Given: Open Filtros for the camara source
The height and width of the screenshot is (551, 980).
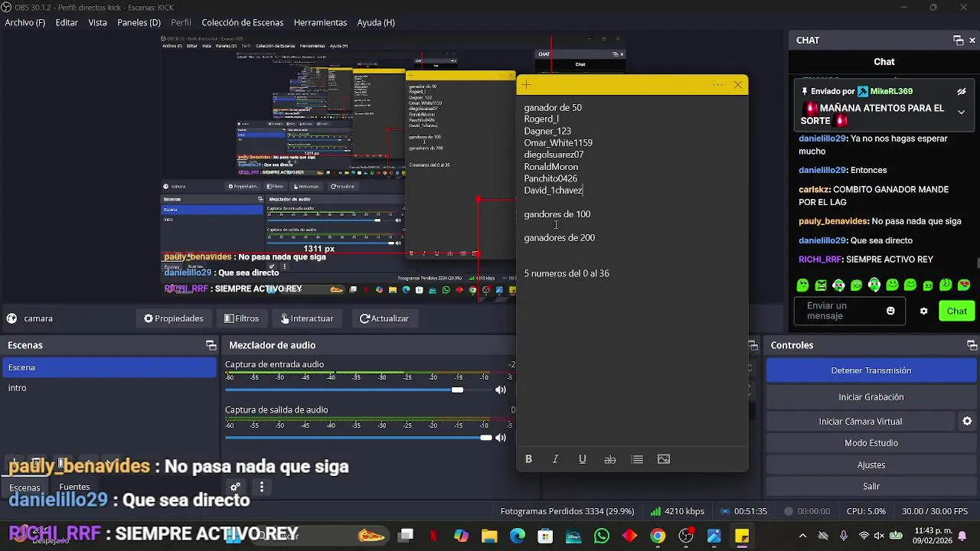Looking at the screenshot, I should 241,318.
